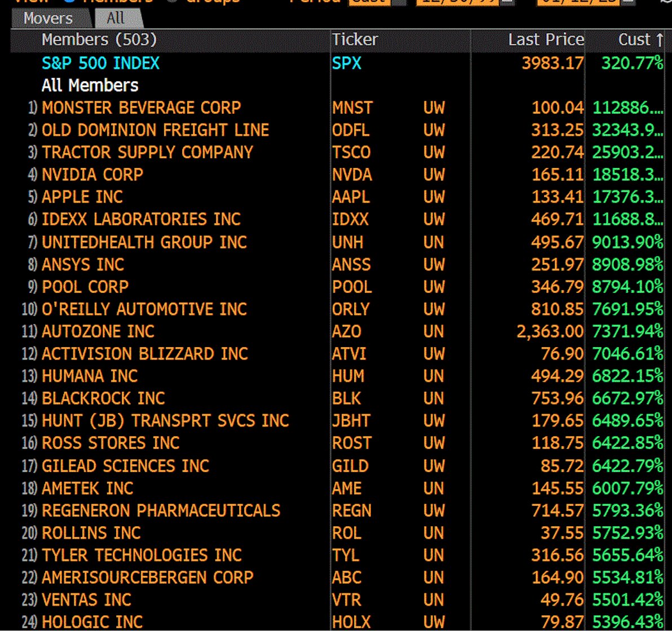The image size is (672, 631).
Task: Click the TSCO ticker cell
Action: coord(351,153)
